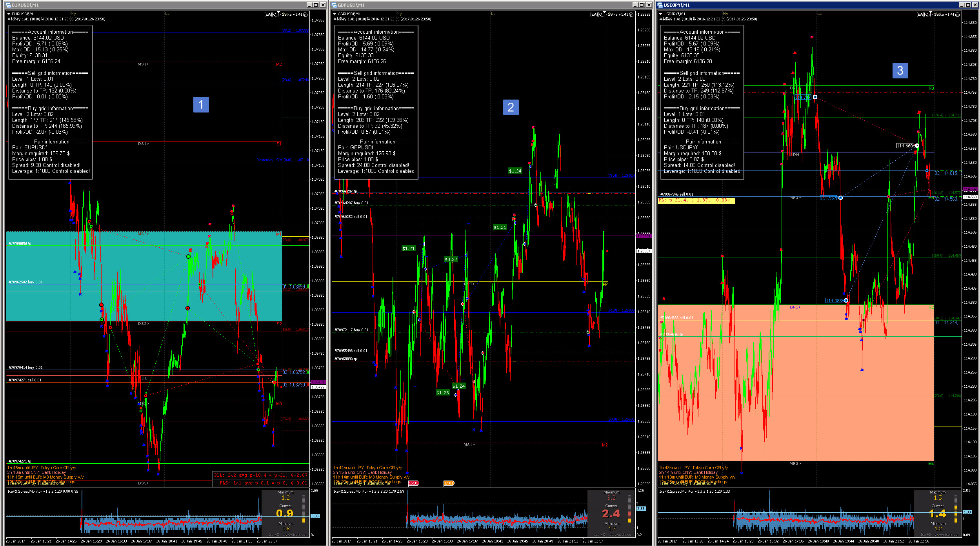980x546 pixels.
Task: Open the GBPUSDf,M1 chart dropdown triangle
Action: (x=335, y=14)
